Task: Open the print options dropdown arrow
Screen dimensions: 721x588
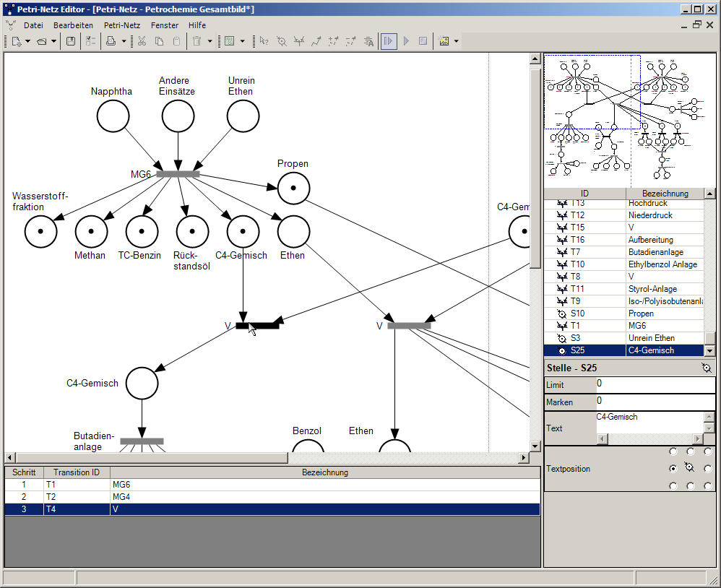Action: (124, 41)
